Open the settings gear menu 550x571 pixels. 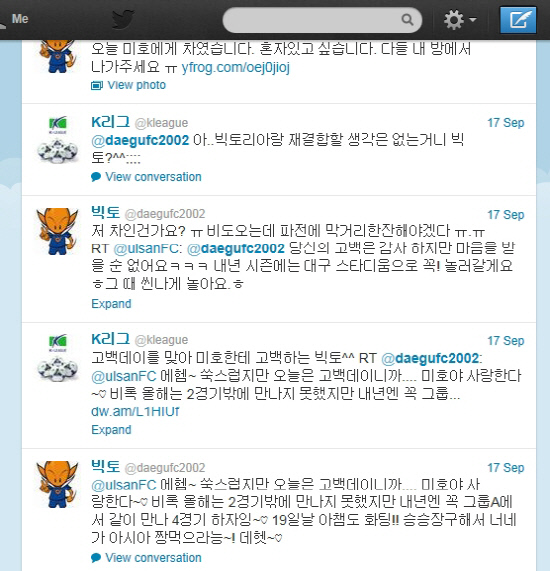454,20
